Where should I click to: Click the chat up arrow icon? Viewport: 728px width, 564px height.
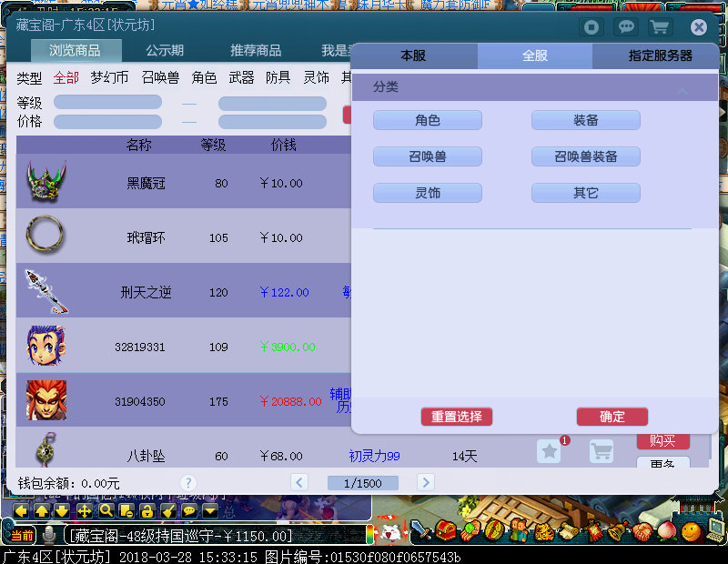(x=42, y=511)
